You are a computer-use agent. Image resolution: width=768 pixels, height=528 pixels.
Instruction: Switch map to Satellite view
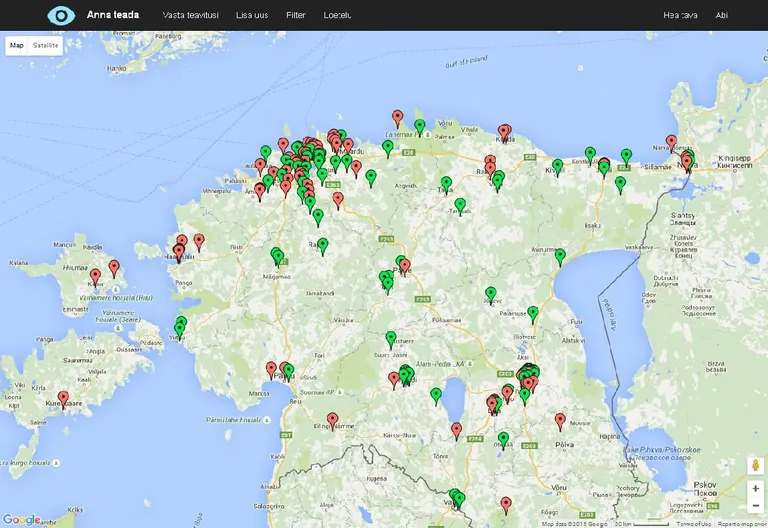click(46, 46)
